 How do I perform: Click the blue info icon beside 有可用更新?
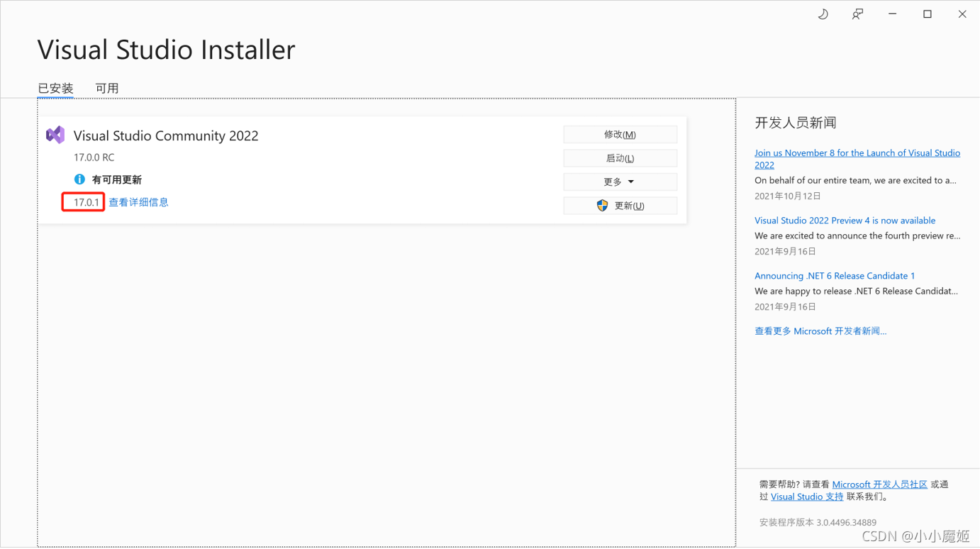(79, 179)
